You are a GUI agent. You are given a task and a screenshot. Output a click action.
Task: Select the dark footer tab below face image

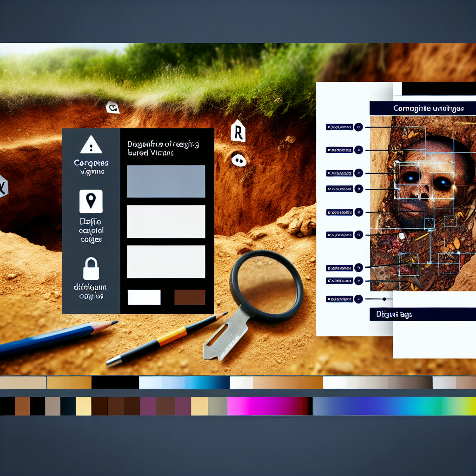tap(422, 315)
